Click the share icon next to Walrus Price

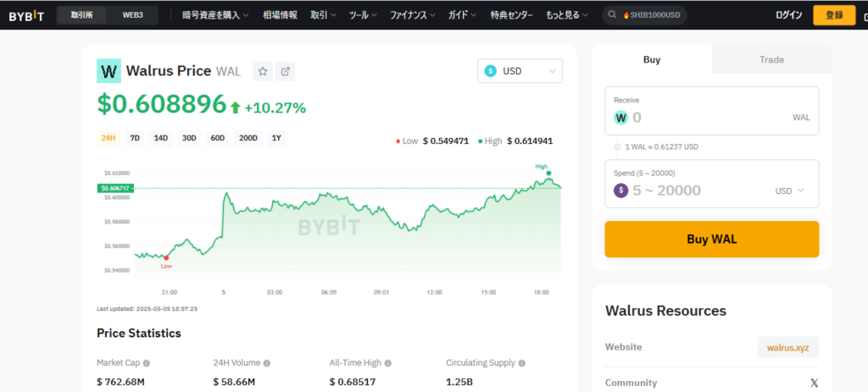click(286, 71)
